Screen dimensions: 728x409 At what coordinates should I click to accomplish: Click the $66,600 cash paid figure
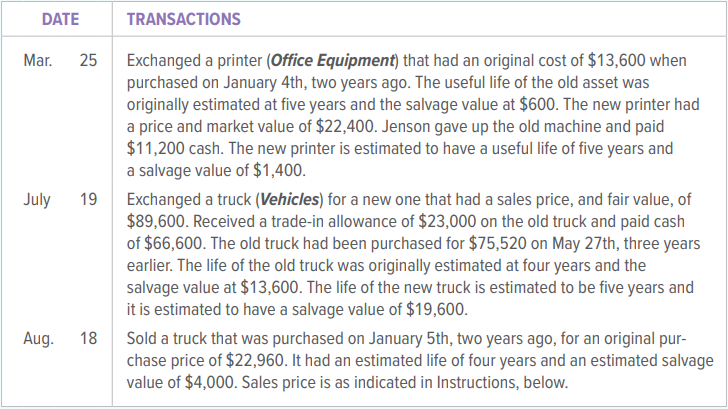173,243
